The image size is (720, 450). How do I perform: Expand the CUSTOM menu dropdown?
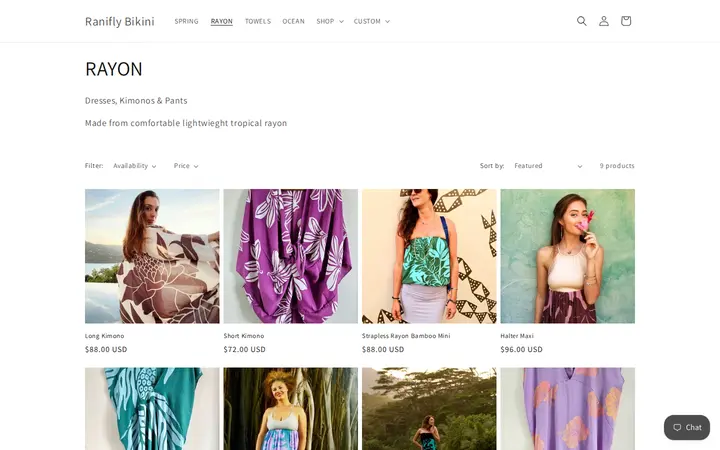[x=371, y=21]
